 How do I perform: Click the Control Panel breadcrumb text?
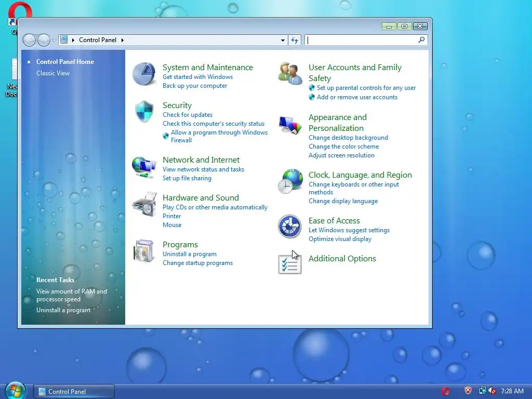98,40
